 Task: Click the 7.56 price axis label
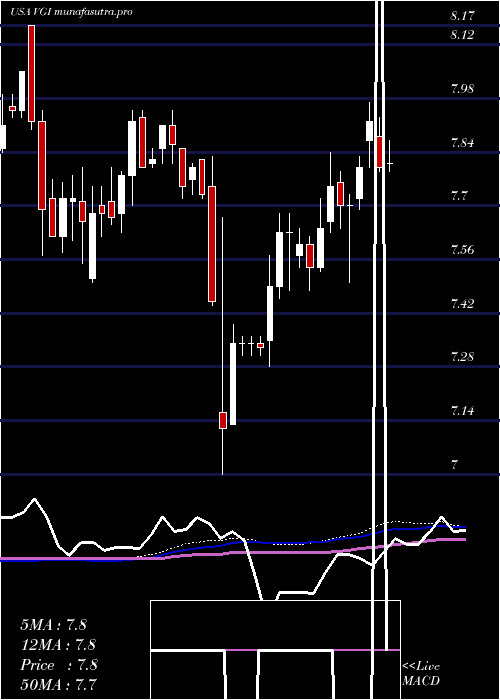pyautogui.click(x=462, y=250)
